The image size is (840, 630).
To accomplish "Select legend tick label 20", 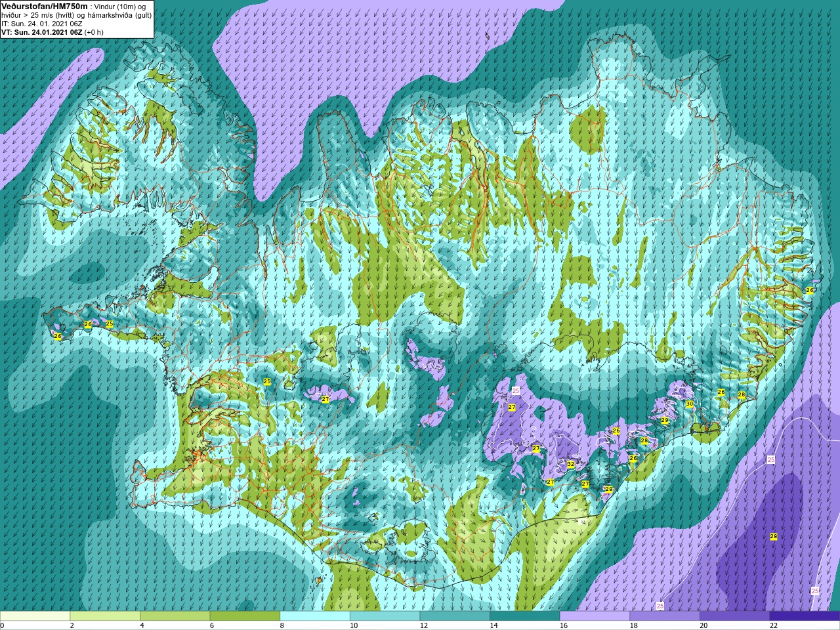I will [703, 625].
